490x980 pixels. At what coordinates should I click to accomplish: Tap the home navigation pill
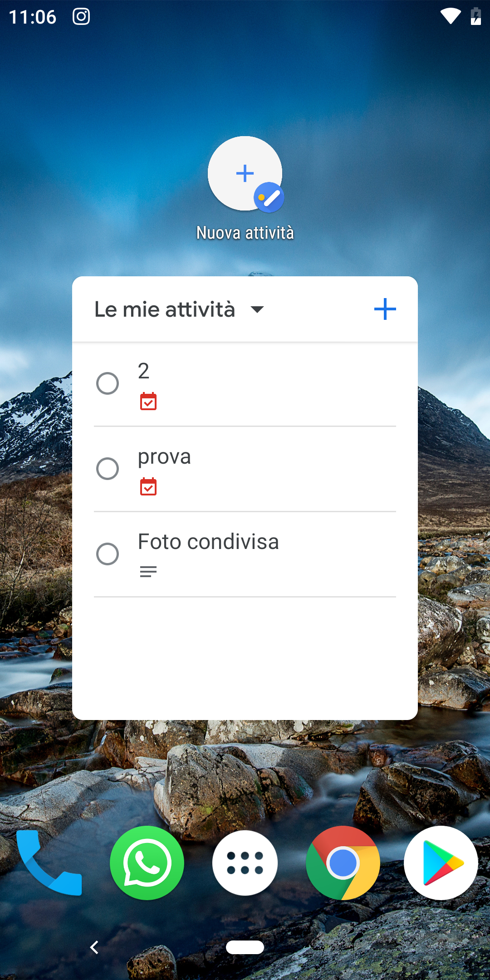245,947
